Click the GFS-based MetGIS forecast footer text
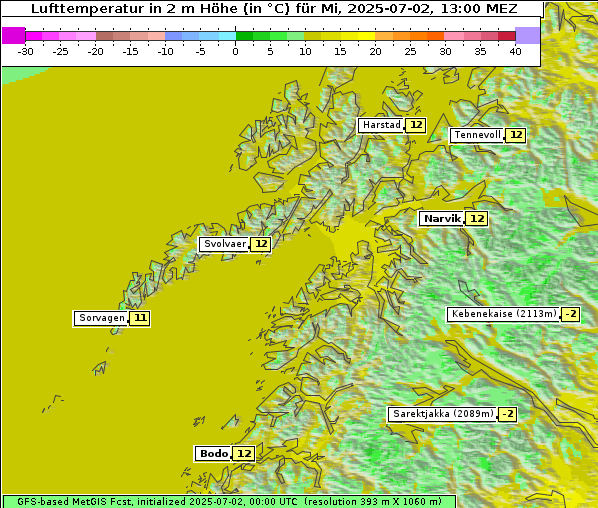The width and height of the screenshot is (598, 508). pyautogui.click(x=229, y=502)
